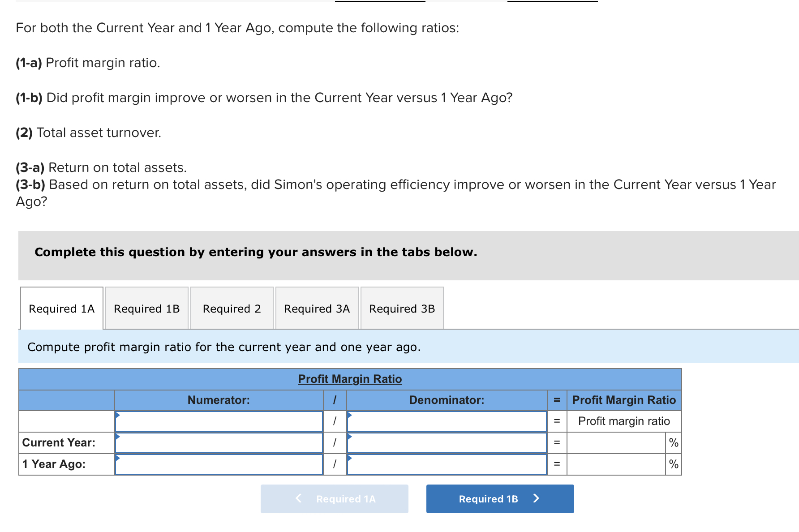Click the Profit Margin Ratio header link
Viewport: 799px width, 532px height.
(x=350, y=379)
